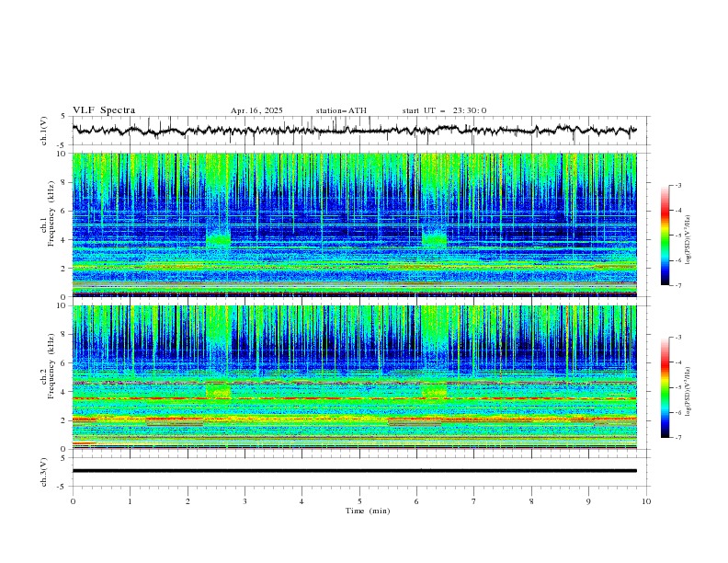Click time-axis tick label "5"
728x563 pixels.
coord(359,501)
